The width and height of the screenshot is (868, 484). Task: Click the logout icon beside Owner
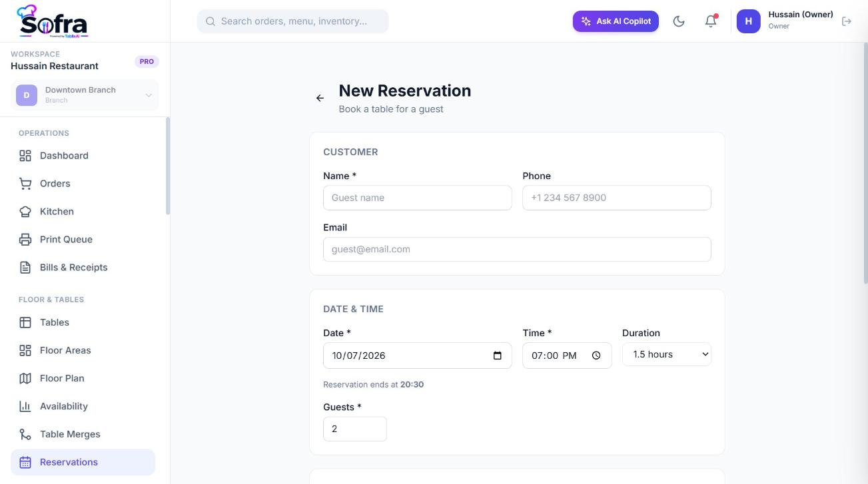(x=847, y=21)
